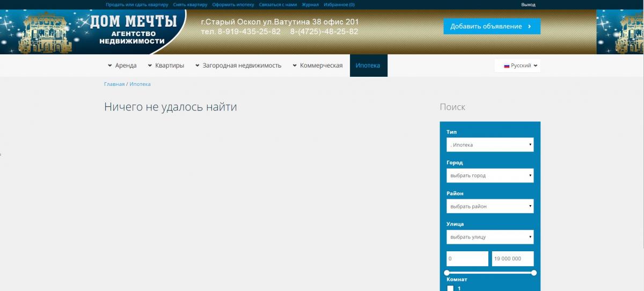Open the выбрать улицу dropdown
Viewport: 644px width, 291px height.
[x=490, y=237]
